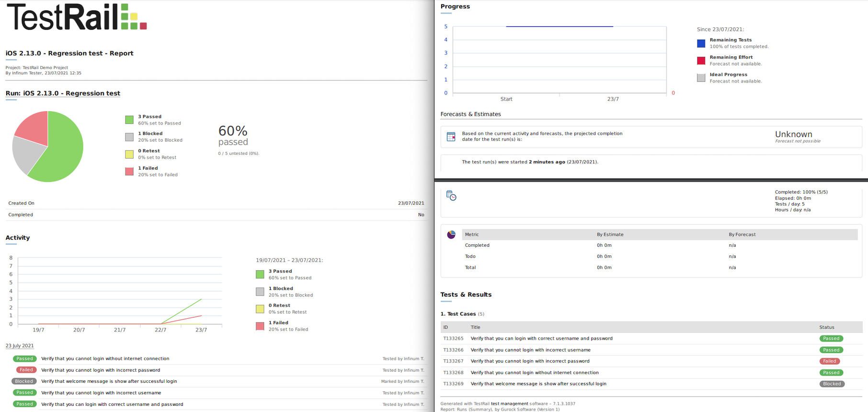
Task: Click the '60% passed' summary figure
Action: pos(233,135)
